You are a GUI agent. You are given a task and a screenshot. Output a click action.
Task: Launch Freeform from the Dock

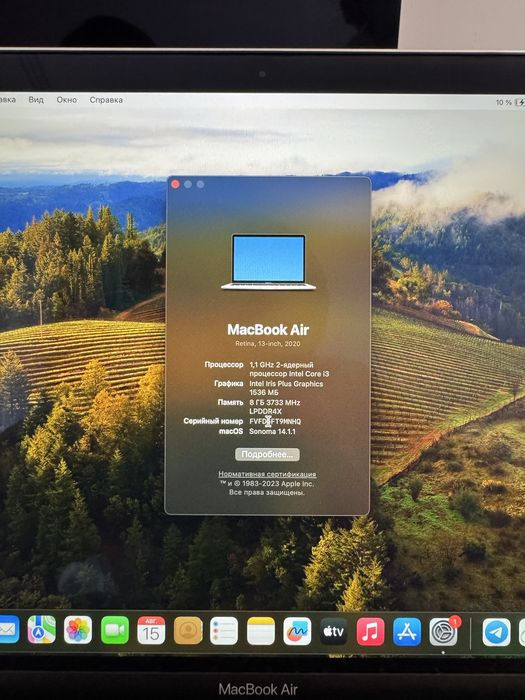pyautogui.click(x=297, y=631)
